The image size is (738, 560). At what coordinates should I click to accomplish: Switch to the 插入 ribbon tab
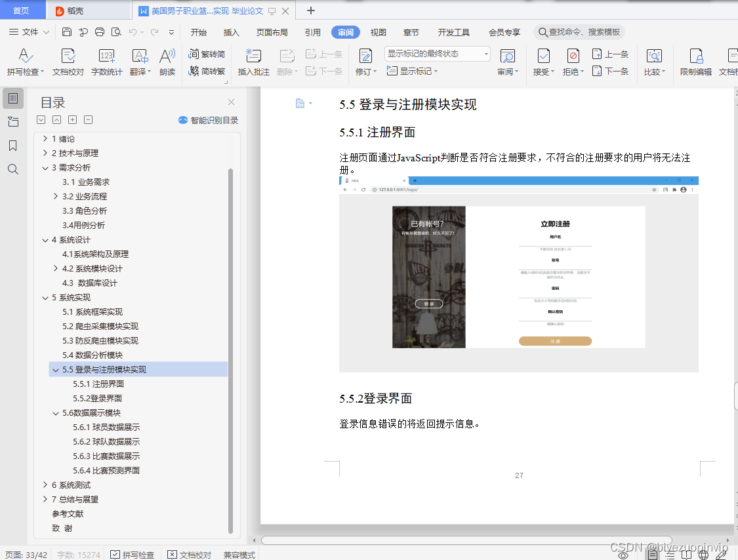231,32
